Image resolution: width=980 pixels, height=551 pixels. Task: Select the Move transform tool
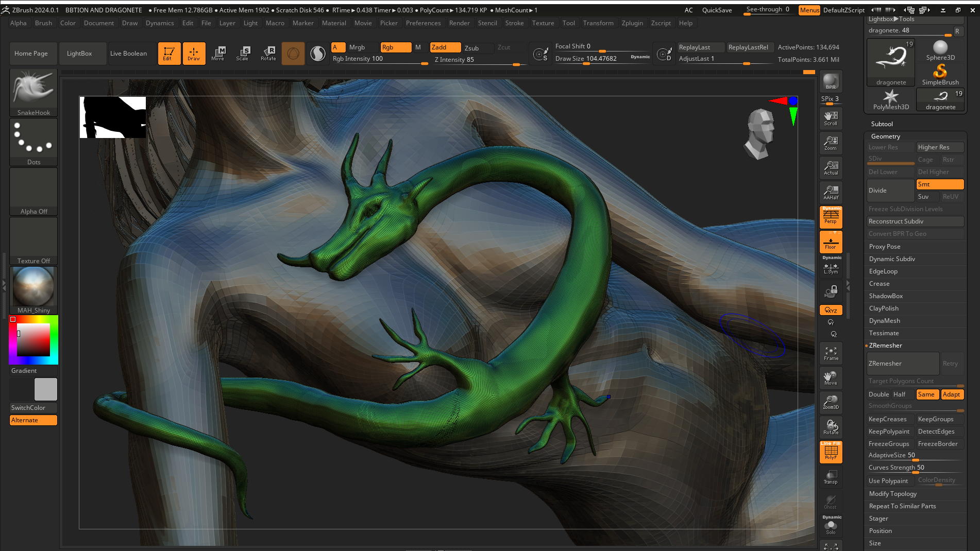point(218,53)
